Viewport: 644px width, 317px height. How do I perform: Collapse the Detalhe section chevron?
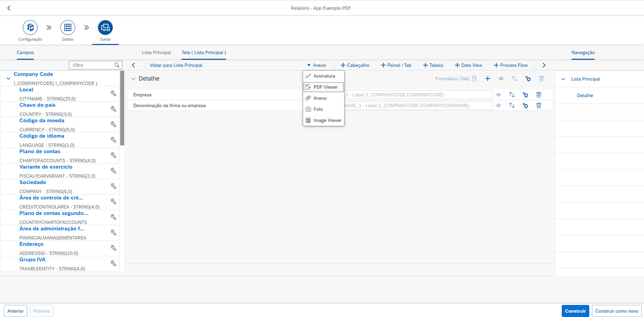click(133, 79)
